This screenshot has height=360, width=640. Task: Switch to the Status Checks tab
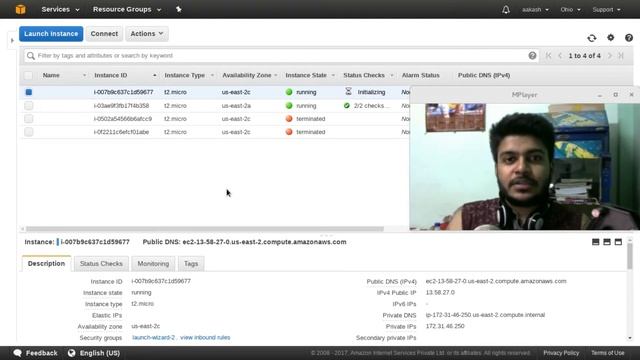[x=101, y=264]
